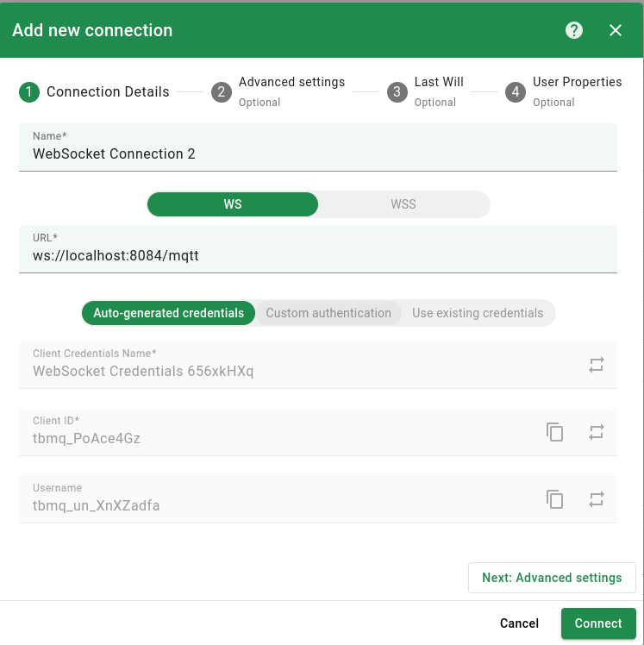Click Next: Advanced settings button
The width and height of the screenshot is (644, 645).
552,578
